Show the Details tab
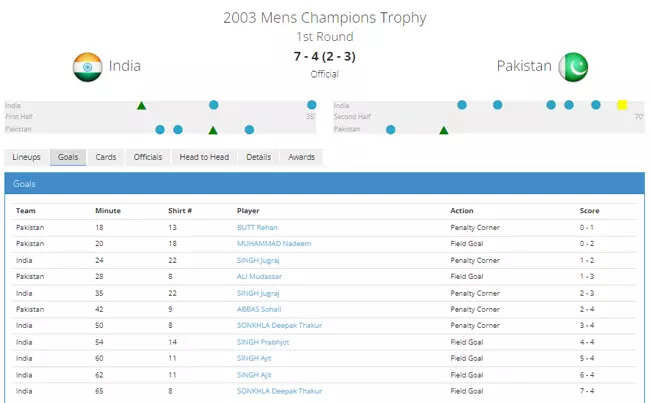The height and width of the screenshot is (403, 650). pos(258,157)
